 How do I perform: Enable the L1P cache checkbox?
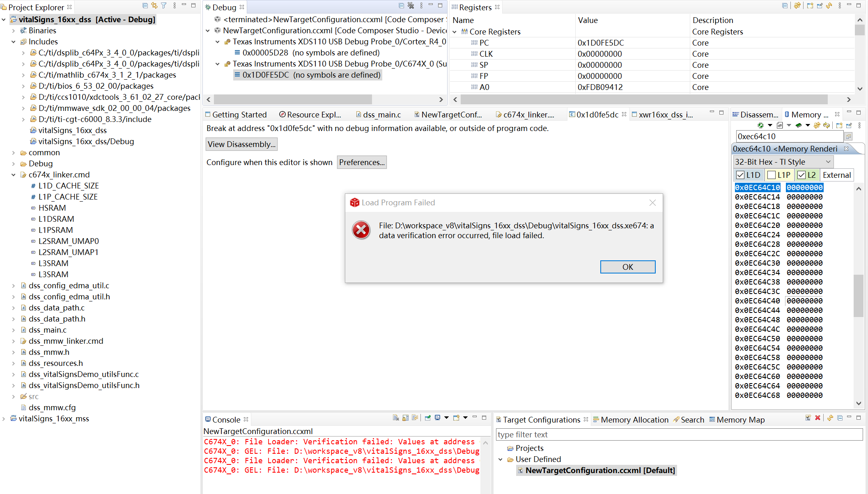[772, 175]
